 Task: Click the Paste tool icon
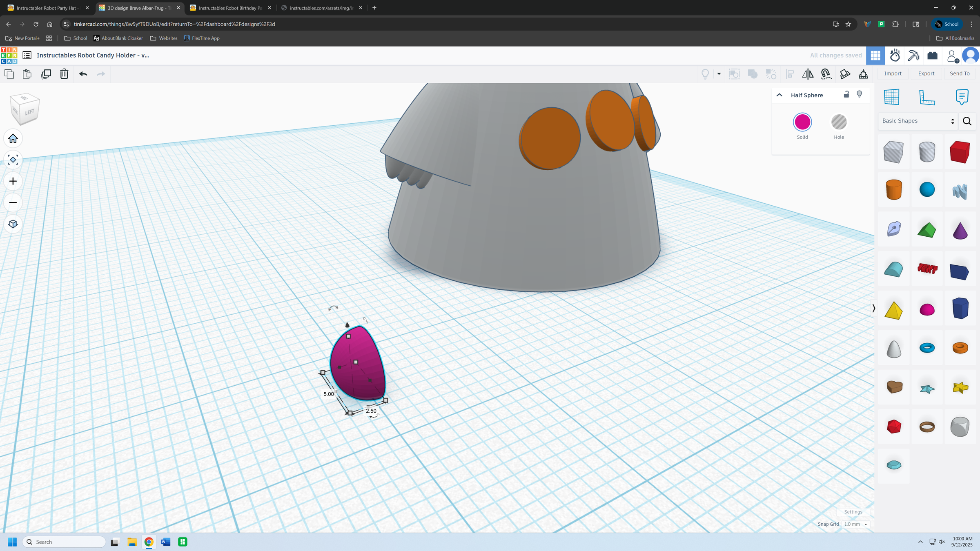pyautogui.click(x=27, y=74)
